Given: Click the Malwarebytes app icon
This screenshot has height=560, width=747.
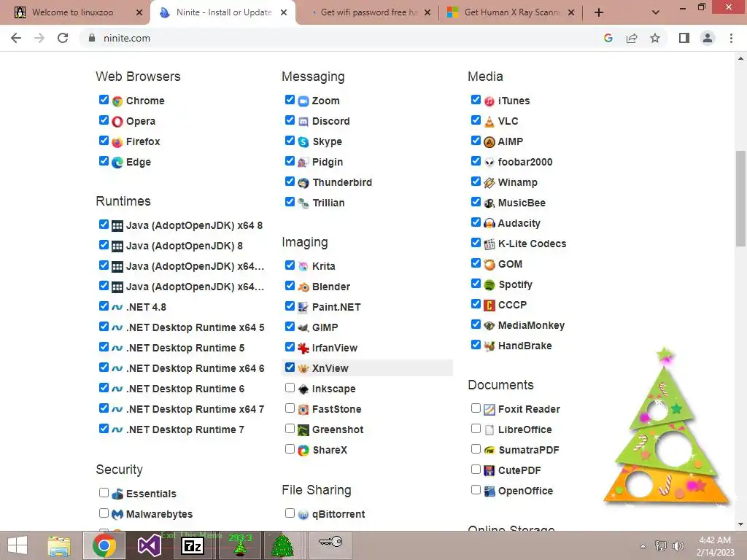Looking at the screenshot, I should 117,514.
